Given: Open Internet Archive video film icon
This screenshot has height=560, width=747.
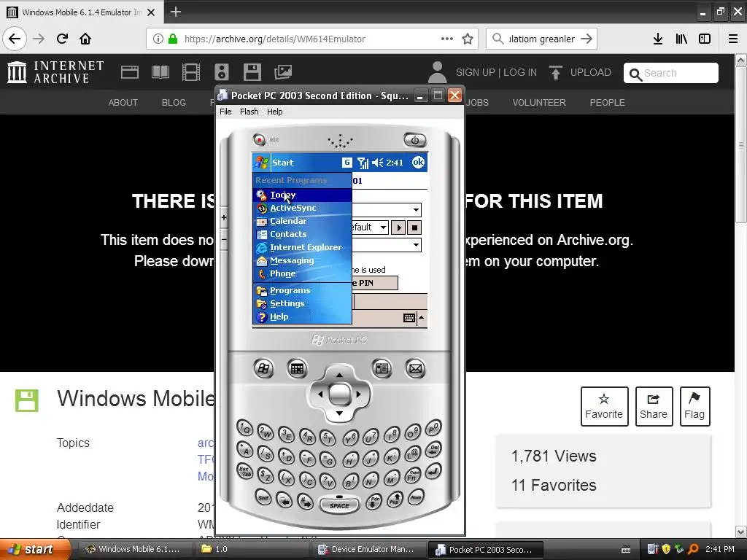Looking at the screenshot, I should (x=191, y=72).
